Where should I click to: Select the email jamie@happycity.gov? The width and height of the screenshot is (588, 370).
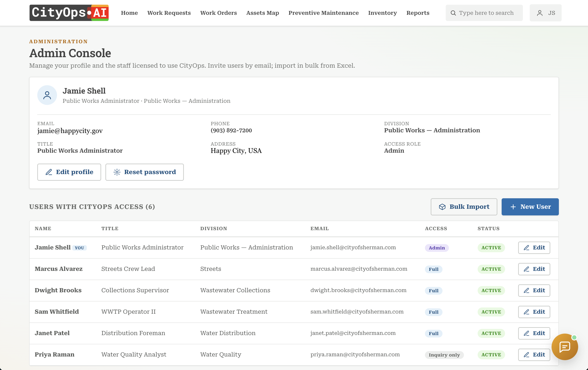pos(70,131)
